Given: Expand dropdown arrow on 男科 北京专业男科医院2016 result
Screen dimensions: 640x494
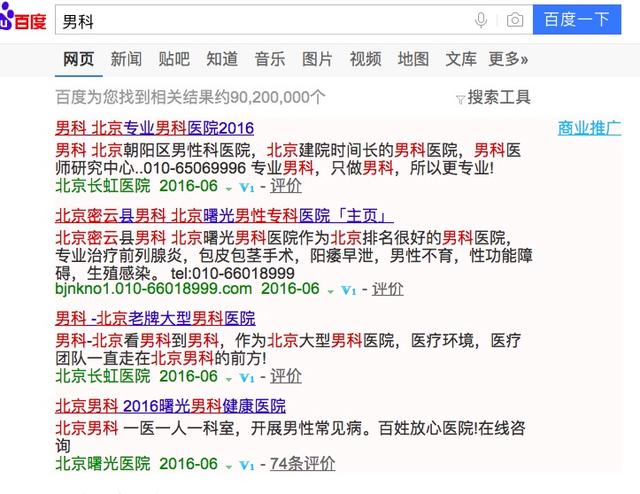Looking at the screenshot, I should pyautogui.click(x=229, y=189).
